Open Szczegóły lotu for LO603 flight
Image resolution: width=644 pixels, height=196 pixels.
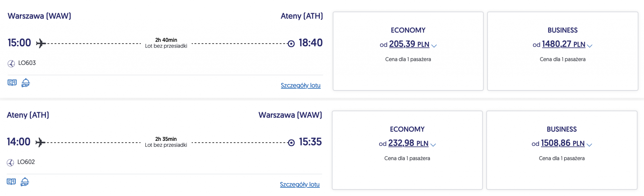coord(300,85)
